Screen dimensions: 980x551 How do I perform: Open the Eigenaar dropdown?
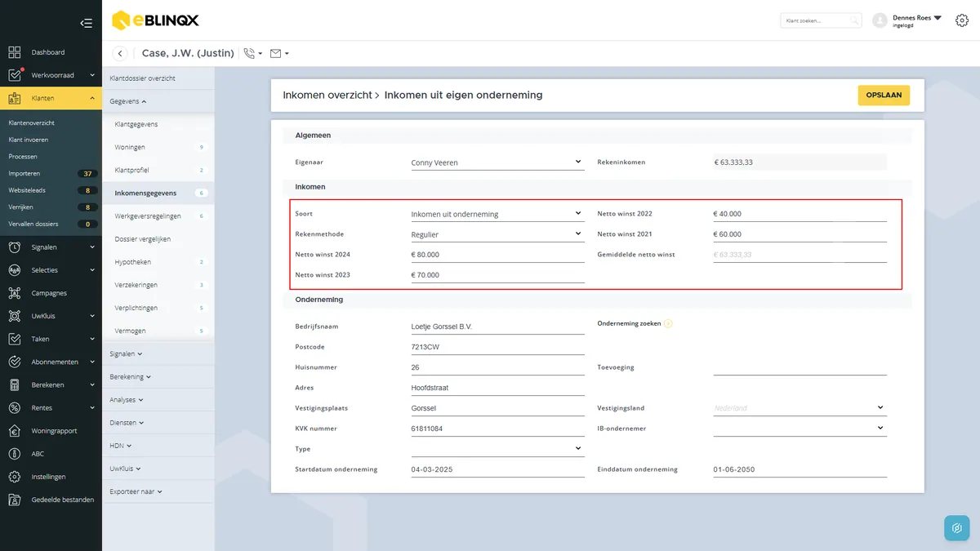pyautogui.click(x=497, y=162)
